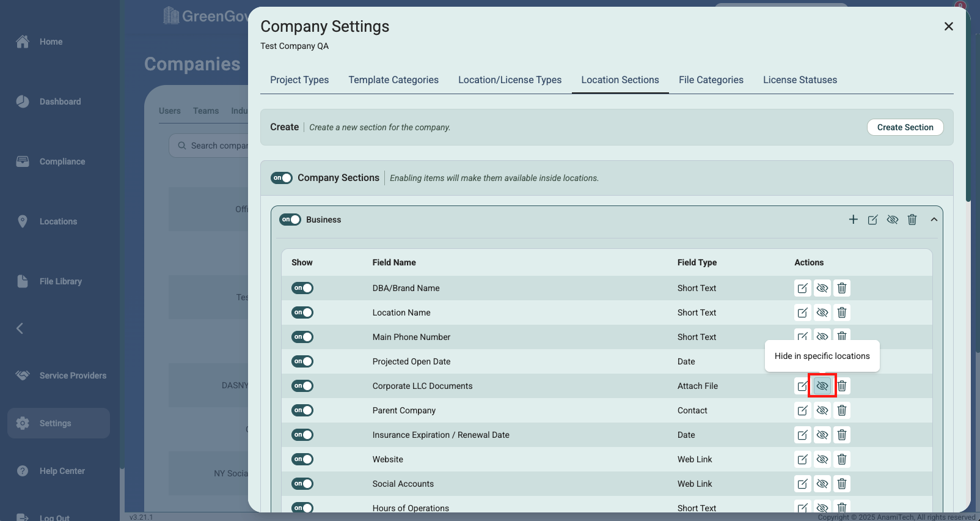This screenshot has height=521, width=980.
Task: Edit the Parent Company field
Action: click(802, 410)
